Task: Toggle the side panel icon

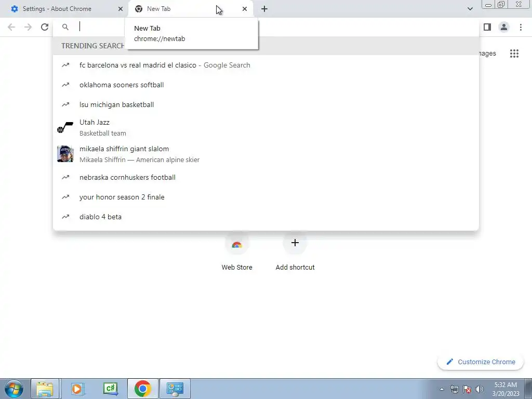Action: pyautogui.click(x=487, y=27)
